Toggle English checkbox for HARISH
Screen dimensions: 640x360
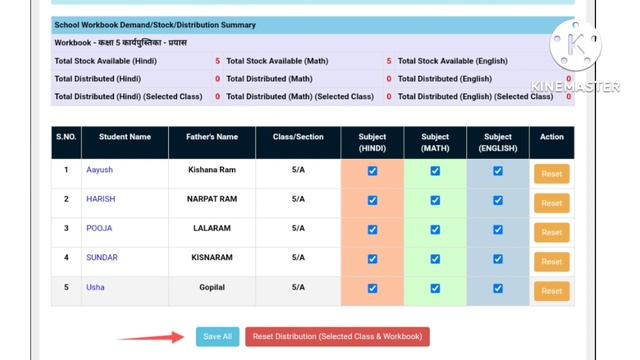[498, 200]
